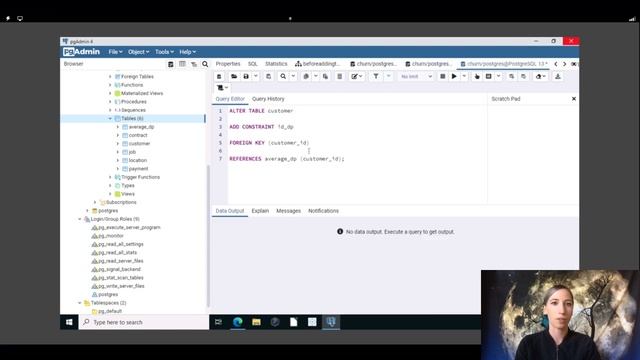Open the Help menu
Viewport: 640px width, 360px height.
pyautogui.click(x=187, y=52)
